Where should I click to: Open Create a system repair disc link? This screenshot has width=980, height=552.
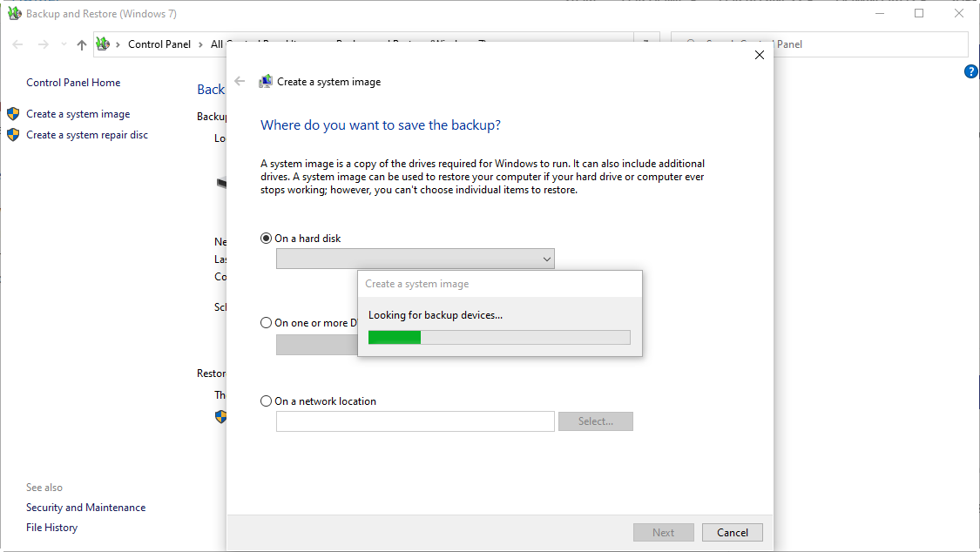[x=87, y=135]
